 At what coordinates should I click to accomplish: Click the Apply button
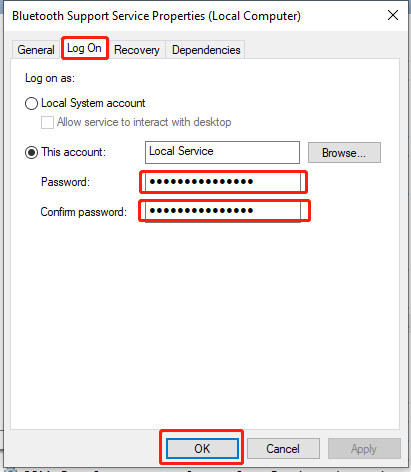[364, 449]
